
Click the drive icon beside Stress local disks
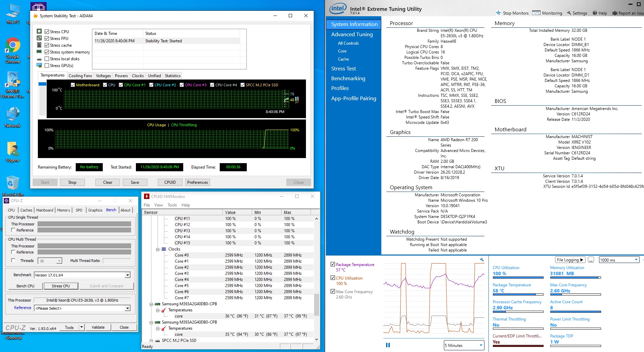(39, 59)
